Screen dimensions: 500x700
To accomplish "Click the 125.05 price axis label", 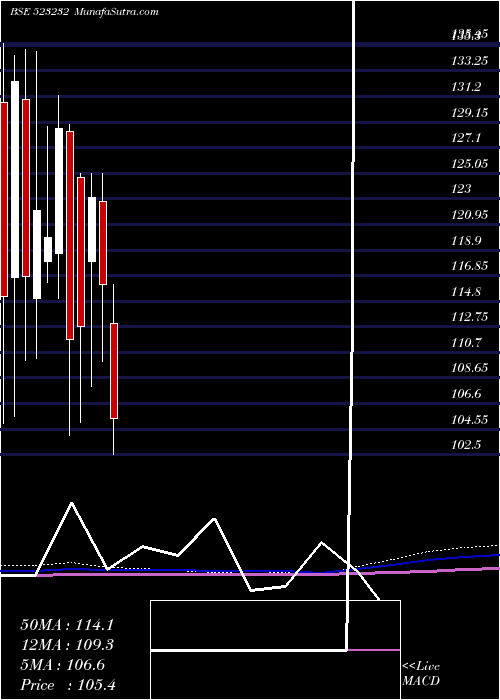I will click(x=470, y=164).
